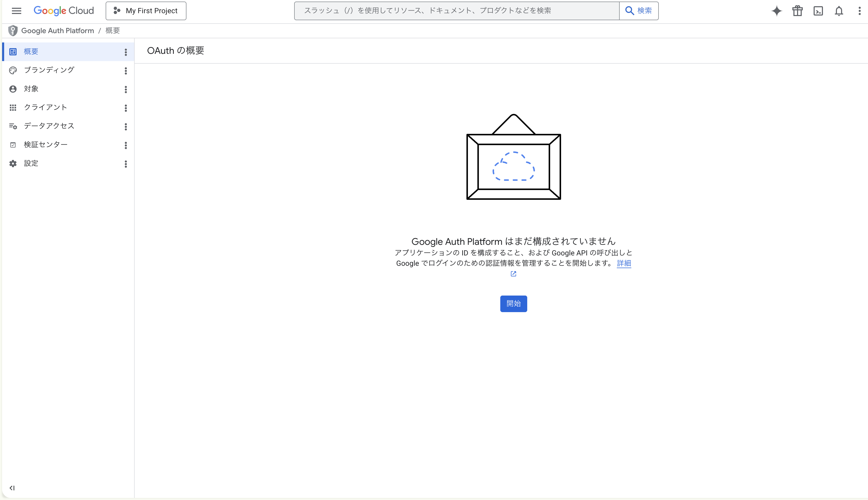The height and width of the screenshot is (500, 868).
Task: Open the 設定 sidebar item
Action: pos(68,164)
